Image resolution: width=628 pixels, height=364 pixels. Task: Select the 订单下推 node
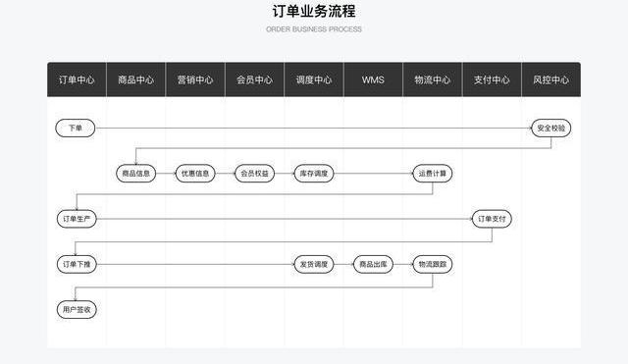point(77,264)
